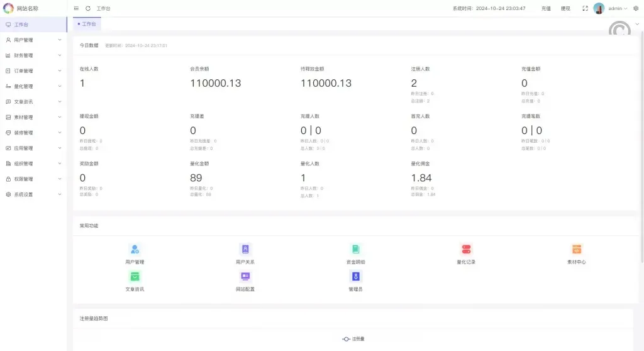This screenshot has height=351, width=644.
Task: Click the green 文章资讯 shortcut icon
Action: coord(135,276)
